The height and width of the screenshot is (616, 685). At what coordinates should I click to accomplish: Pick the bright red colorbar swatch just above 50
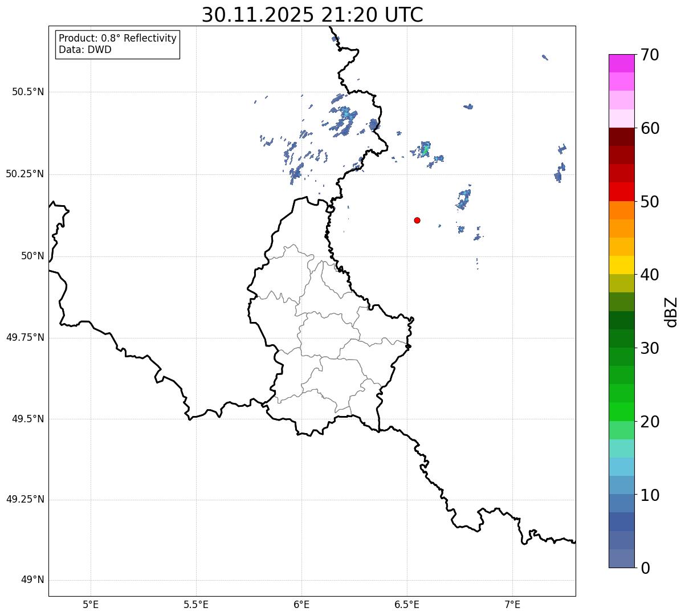(x=621, y=191)
